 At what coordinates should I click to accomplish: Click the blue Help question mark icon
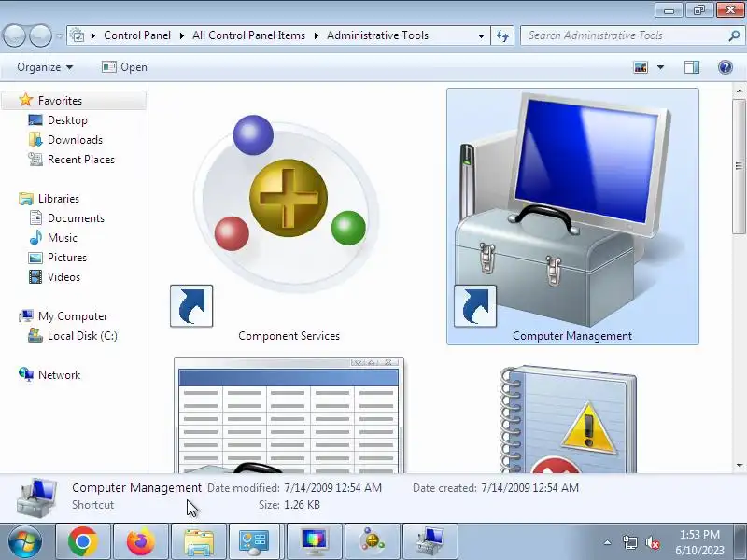point(726,67)
